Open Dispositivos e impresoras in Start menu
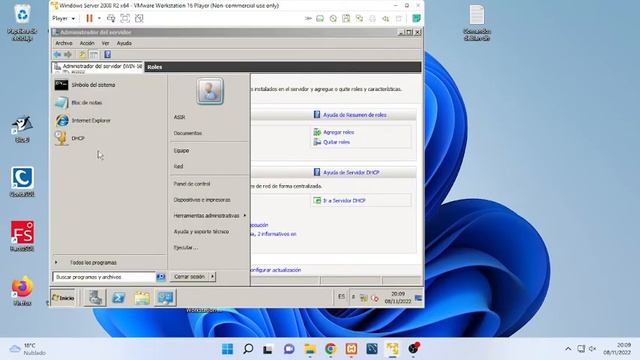The height and width of the screenshot is (360, 640). (x=202, y=200)
